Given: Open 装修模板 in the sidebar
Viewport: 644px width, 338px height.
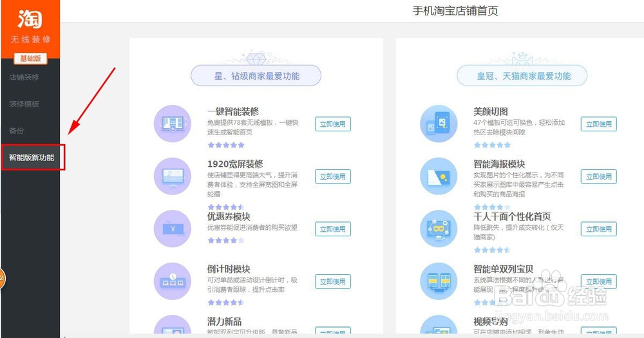Looking at the screenshot, I should coord(24,104).
